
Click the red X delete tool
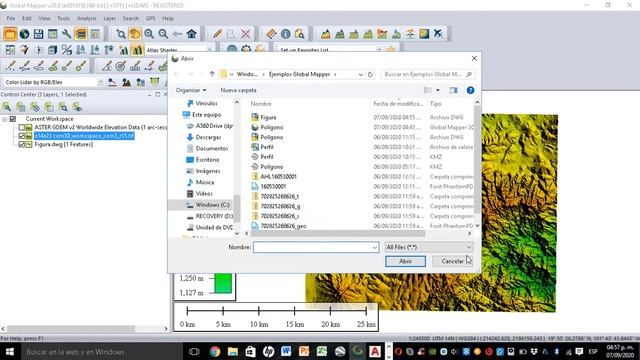click(245, 33)
